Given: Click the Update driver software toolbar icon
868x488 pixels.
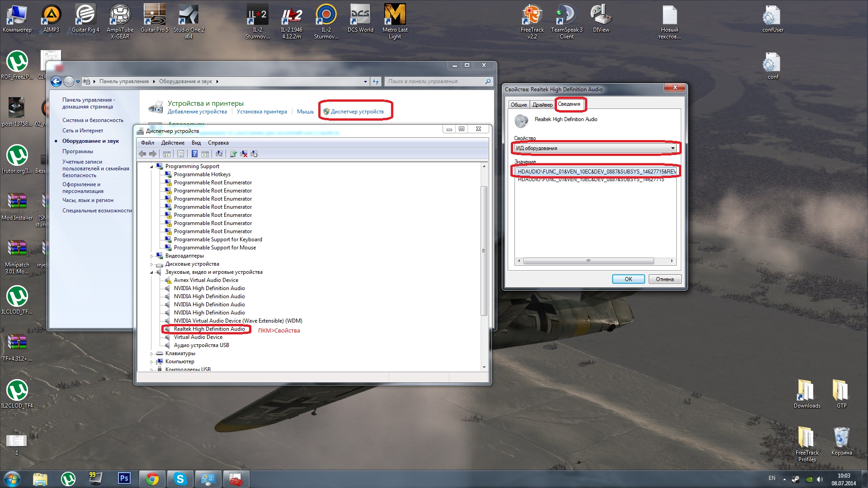Looking at the screenshot, I should pos(233,154).
